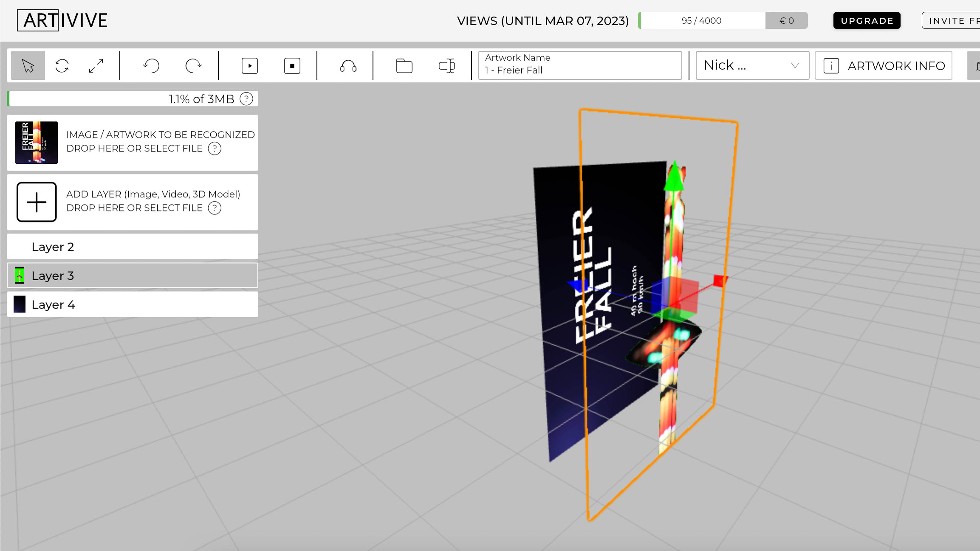Screen dimensions: 980x551
Task: Click the UPGRADE button
Action: tap(867, 20)
